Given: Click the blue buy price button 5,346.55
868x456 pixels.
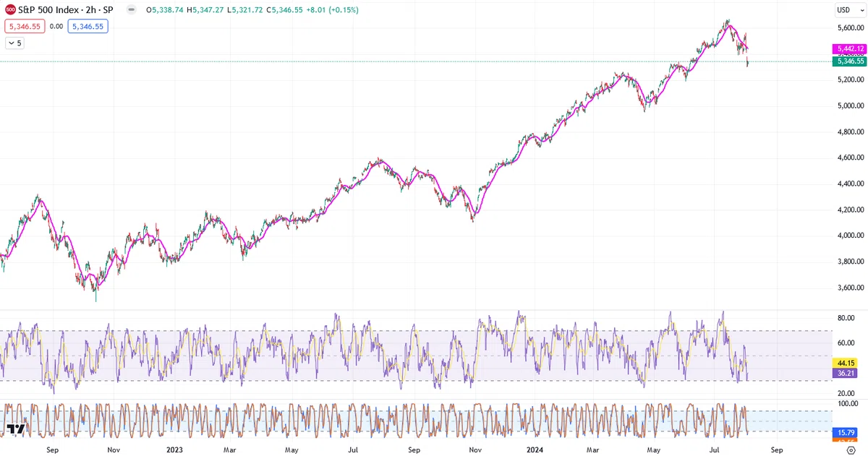Looking at the screenshot, I should click(88, 26).
